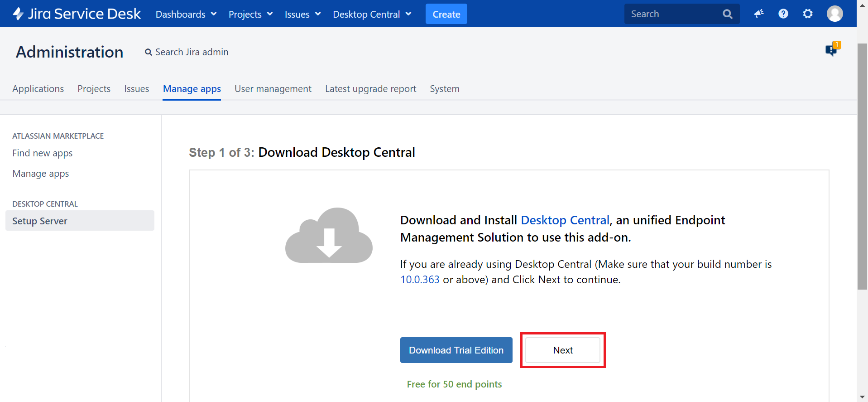Open the user profile avatar

(834, 14)
